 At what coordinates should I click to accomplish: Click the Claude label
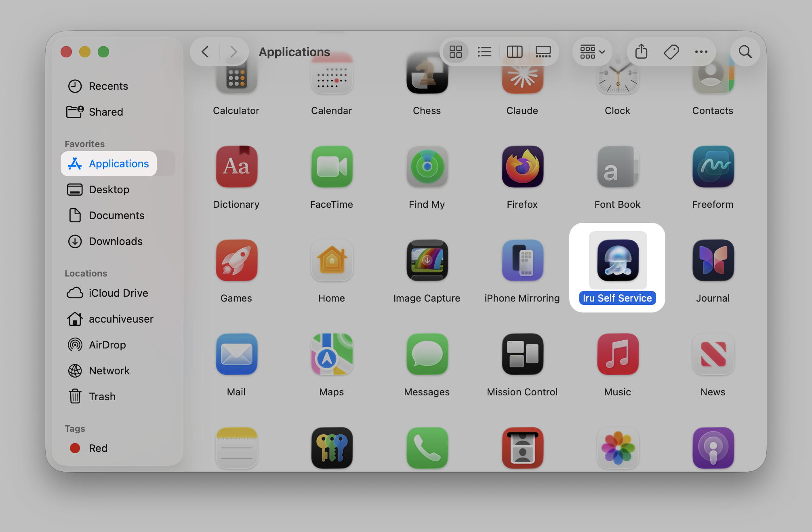point(522,111)
